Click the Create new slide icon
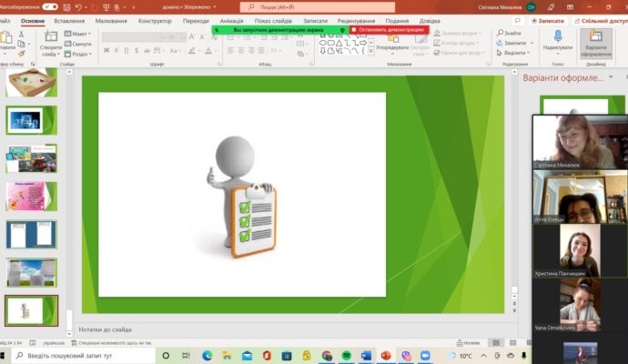 pyautogui.click(x=51, y=36)
